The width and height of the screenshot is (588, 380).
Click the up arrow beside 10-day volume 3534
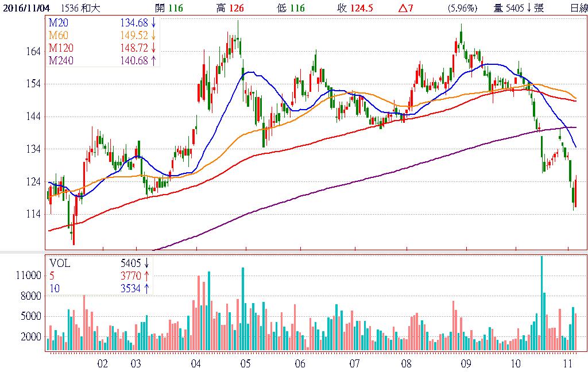[146, 288]
